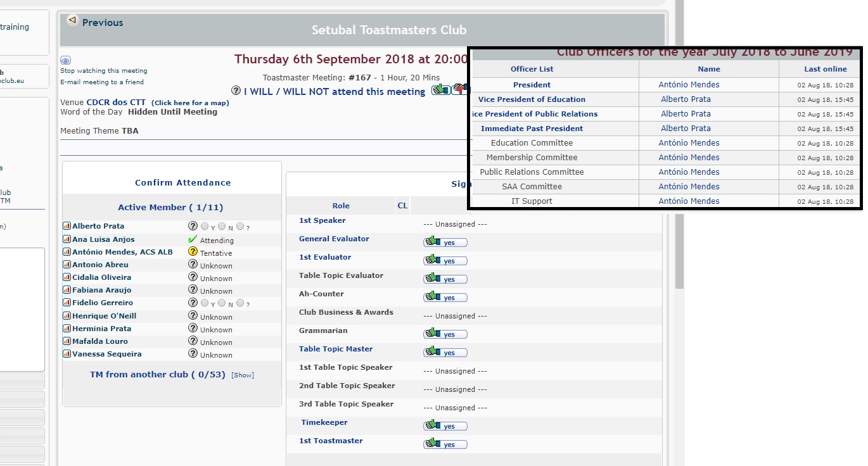Sign up yes for Ah-Counter

445,298
